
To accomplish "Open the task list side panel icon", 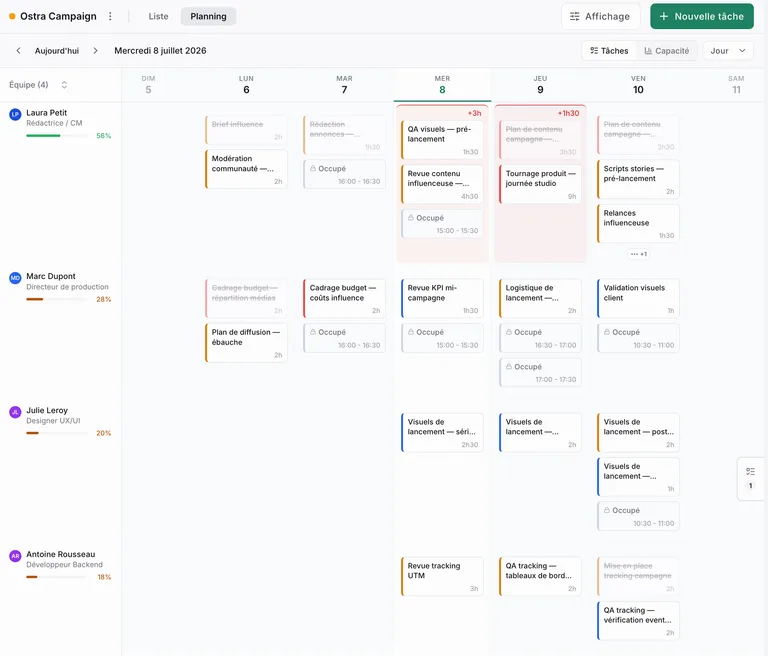I will tap(750, 471).
